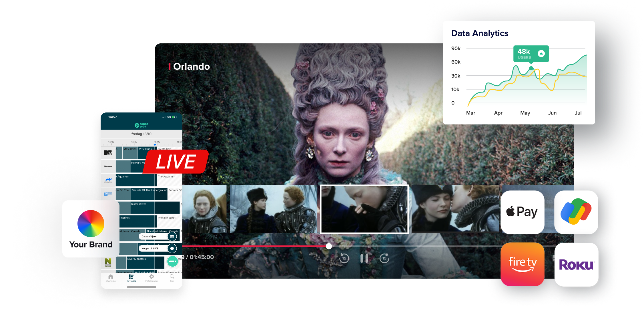Screen dimensions: 644x322
Task: Click the 14:30 time label in guide
Action: coord(134,142)
